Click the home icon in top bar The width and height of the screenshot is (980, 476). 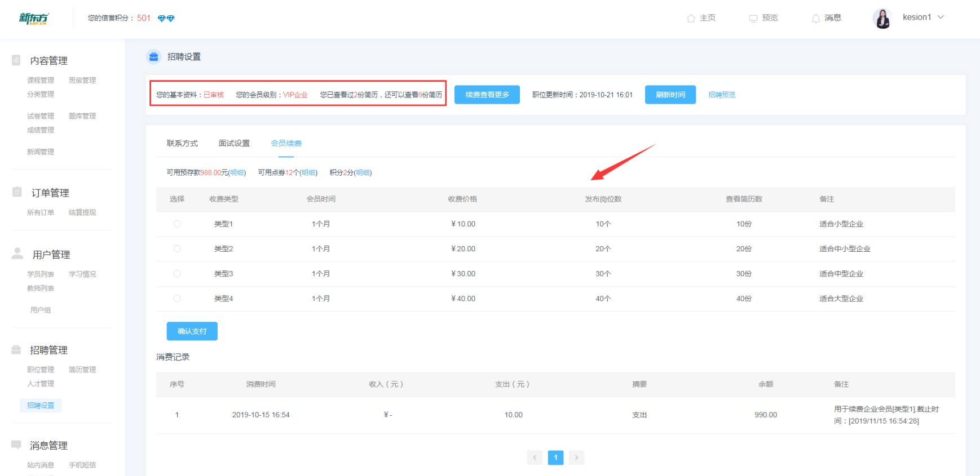click(691, 18)
